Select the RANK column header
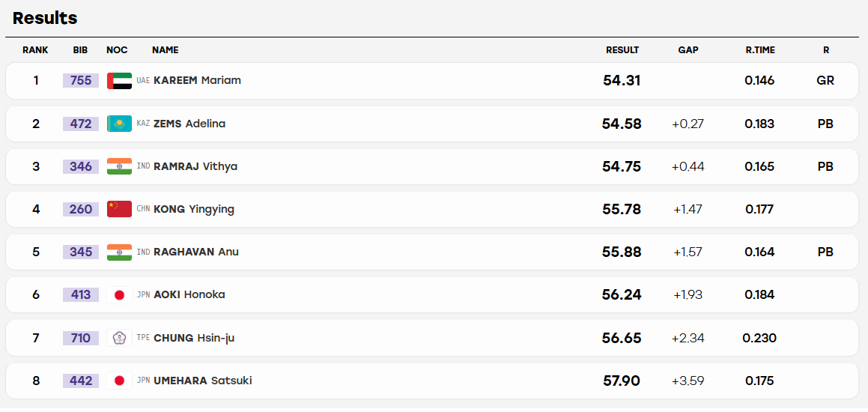Viewport: 868px width, 412px height. [x=35, y=50]
